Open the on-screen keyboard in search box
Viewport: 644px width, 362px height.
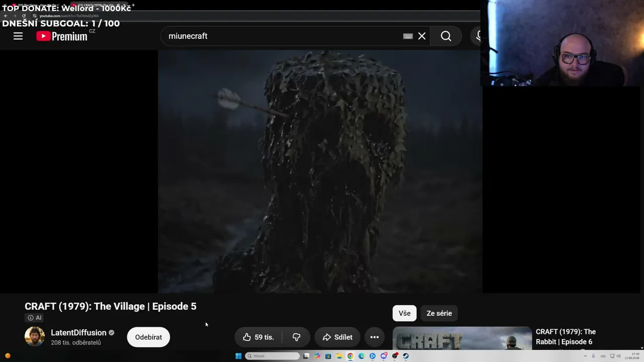click(408, 36)
